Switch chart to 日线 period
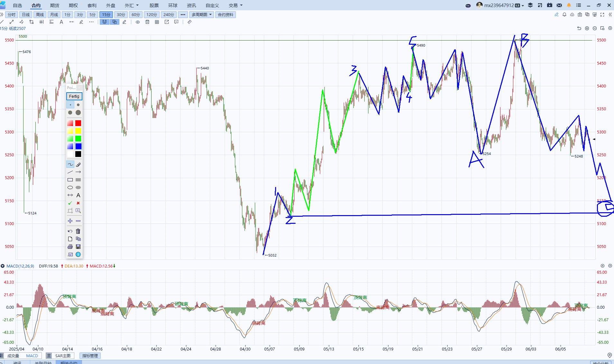Image resolution: width=614 pixels, height=364 pixels. click(26, 14)
